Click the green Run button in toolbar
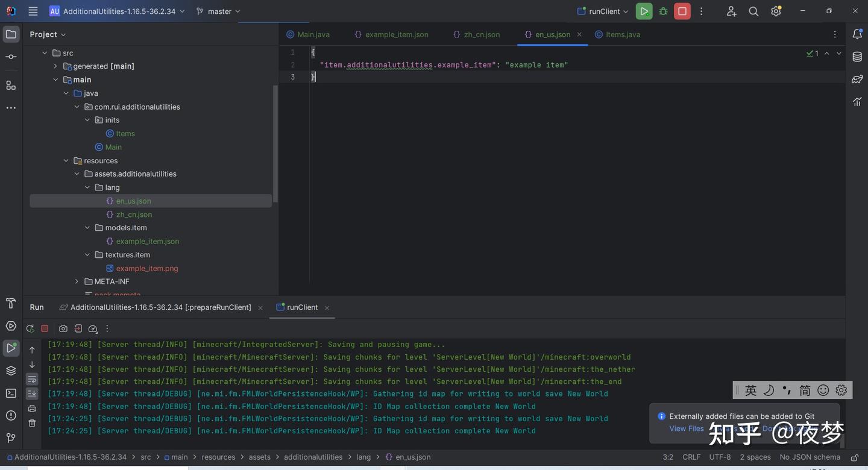 [x=644, y=11]
